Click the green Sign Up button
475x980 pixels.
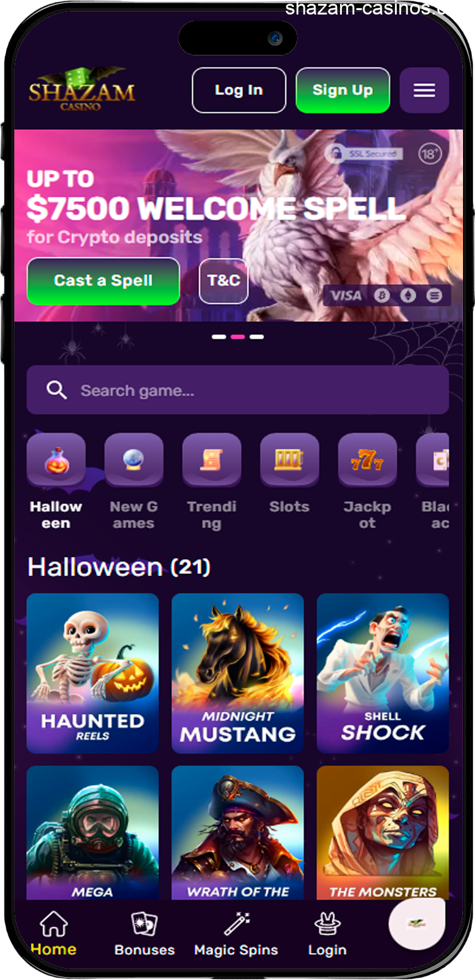pos(343,90)
